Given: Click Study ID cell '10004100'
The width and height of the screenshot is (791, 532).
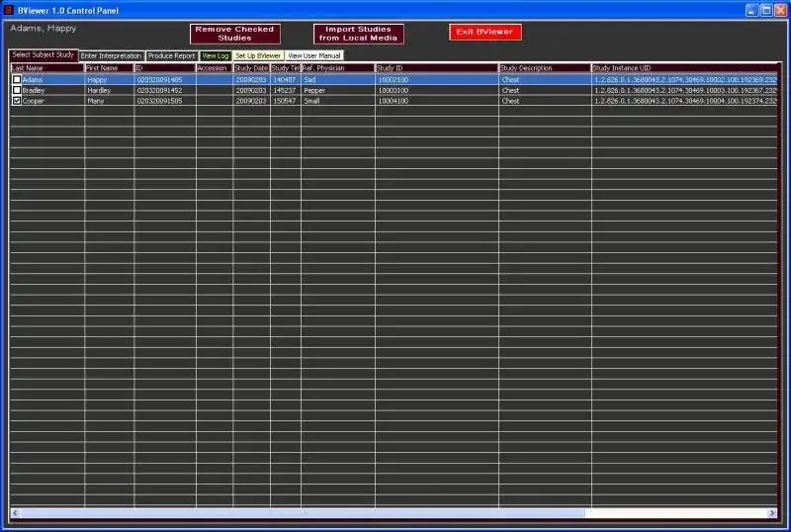Looking at the screenshot, I should pyautogui.click(x=393, y=101).
